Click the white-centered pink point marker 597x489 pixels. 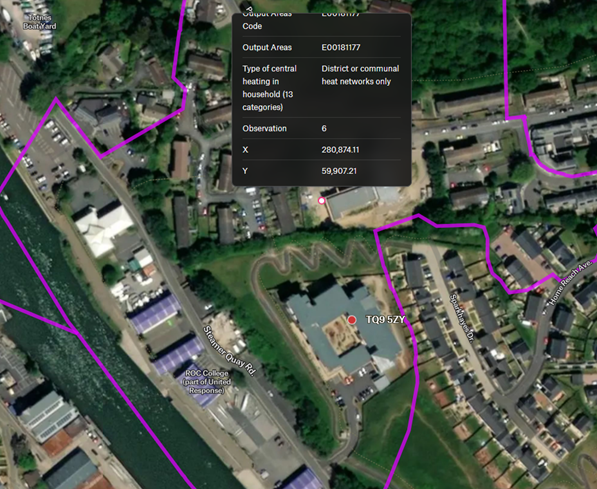pyautogui.click(x=322, y=201)
